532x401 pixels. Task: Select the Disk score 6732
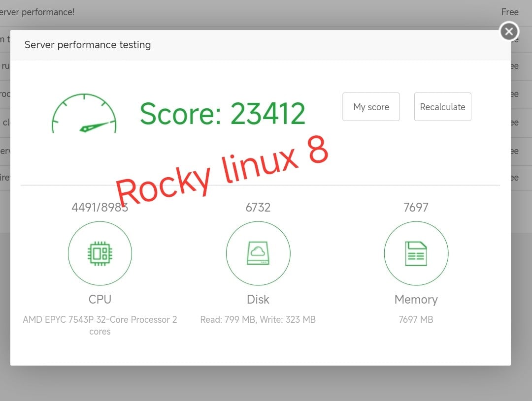[258, 207]
